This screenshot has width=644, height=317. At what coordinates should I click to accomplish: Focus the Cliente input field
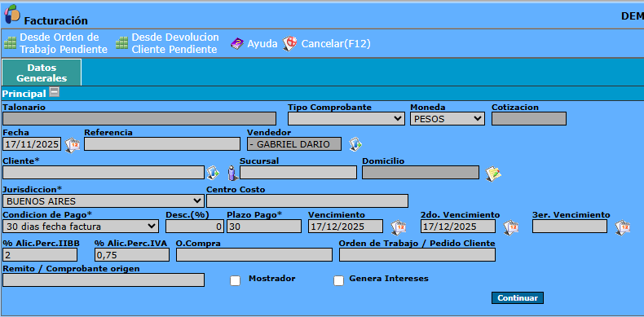click(103, 173)
